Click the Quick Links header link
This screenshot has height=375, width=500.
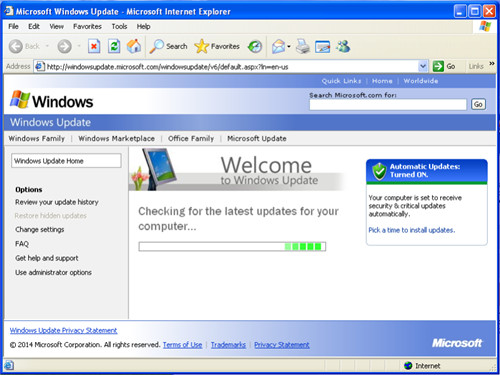point(341,81)
